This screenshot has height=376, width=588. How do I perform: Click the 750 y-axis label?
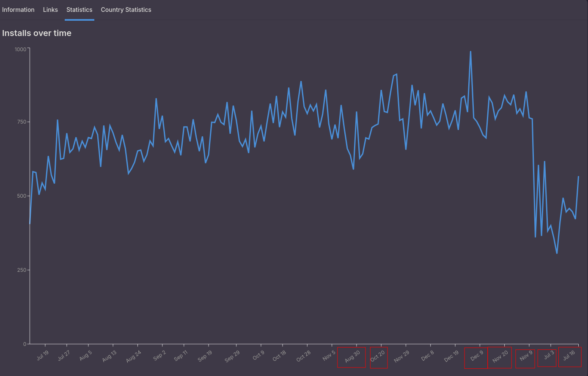coord(21,122)
